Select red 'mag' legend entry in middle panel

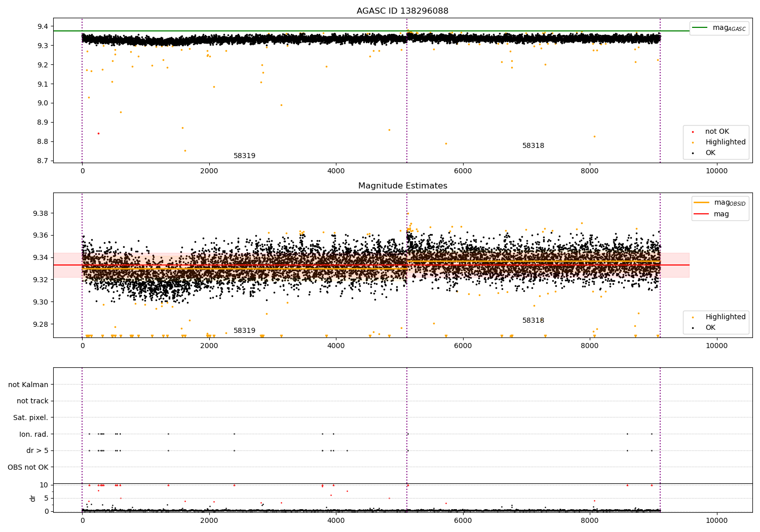[x=721, y=214]
